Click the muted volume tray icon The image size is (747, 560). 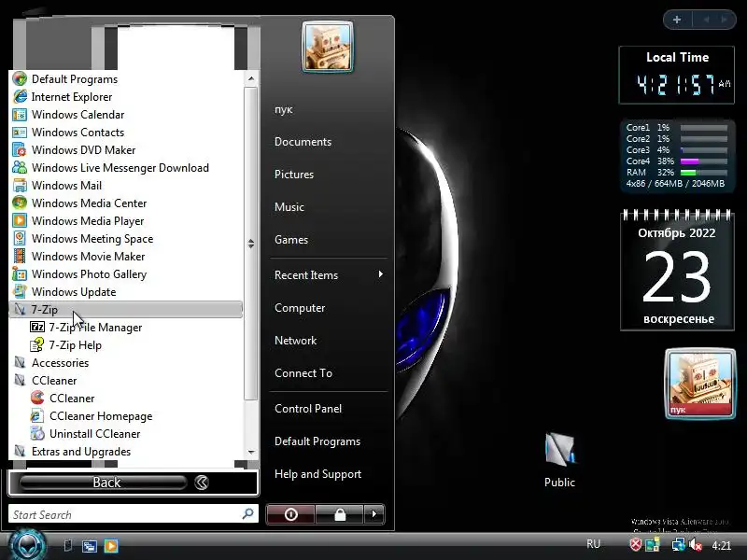point(696,545)
